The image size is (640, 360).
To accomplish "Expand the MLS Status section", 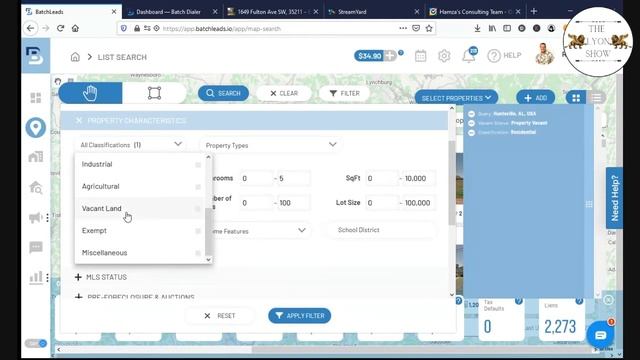I will tap(101, 277).
